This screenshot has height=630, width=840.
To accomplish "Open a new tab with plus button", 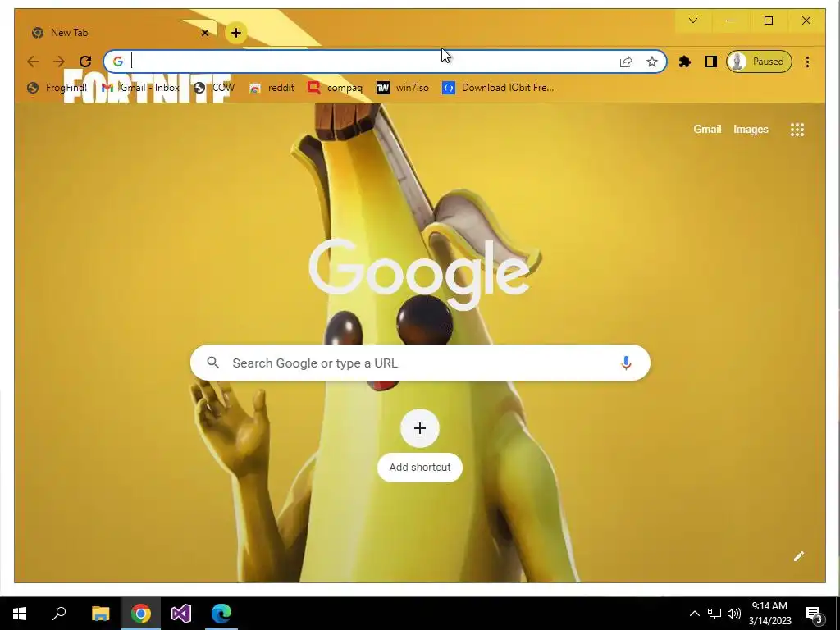I will tap(235, 33).
